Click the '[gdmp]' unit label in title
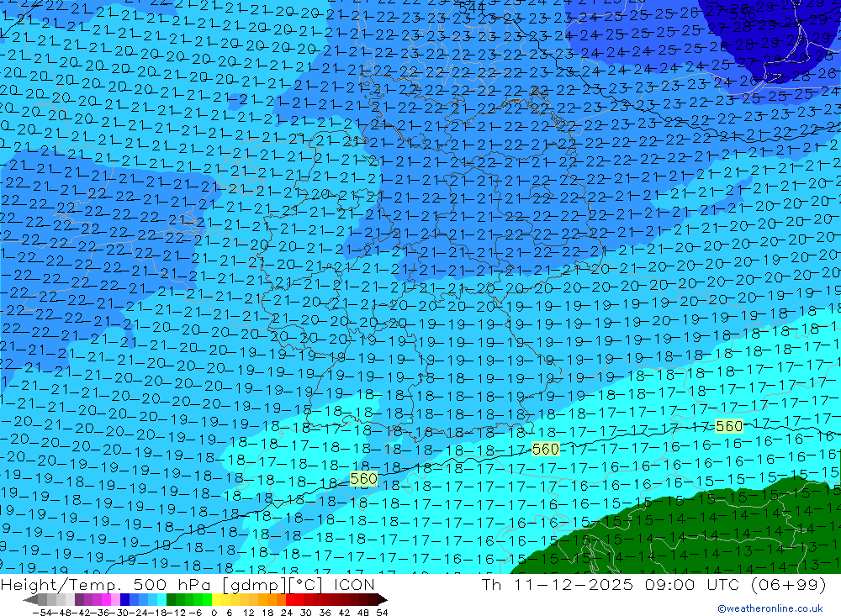The width and height of the screenshot is (841, 616). pos(254,585)
